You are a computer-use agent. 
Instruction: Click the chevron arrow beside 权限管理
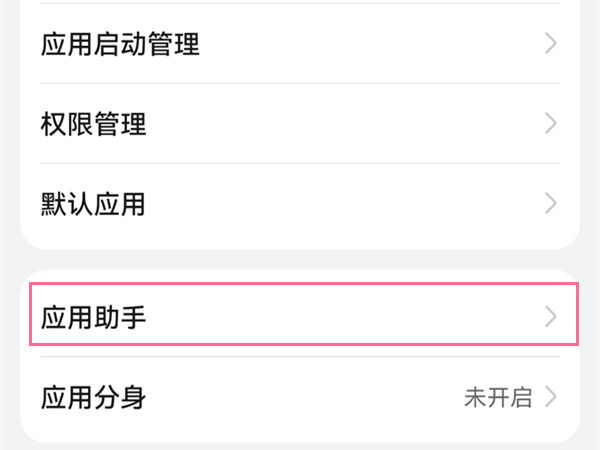pos(550,125)
